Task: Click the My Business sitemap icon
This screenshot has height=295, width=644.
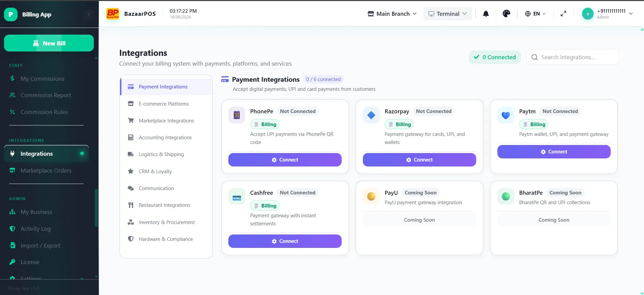Action: (12, 212)
